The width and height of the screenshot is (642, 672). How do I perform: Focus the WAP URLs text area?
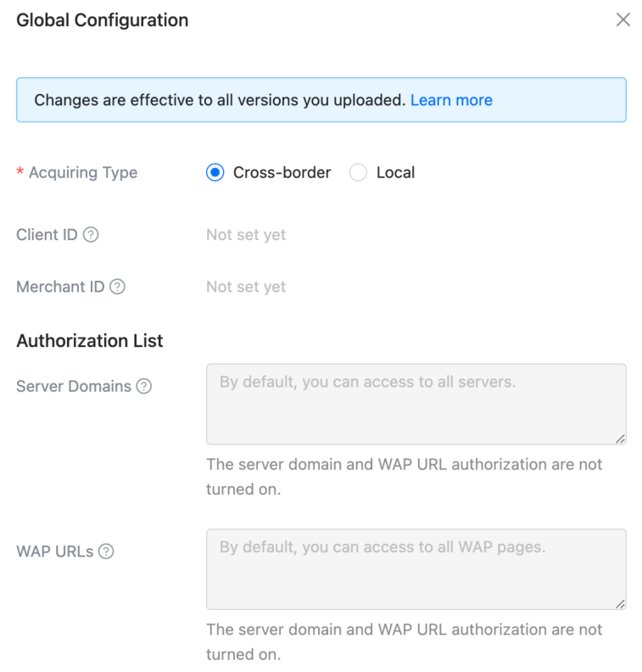point(416,569)
